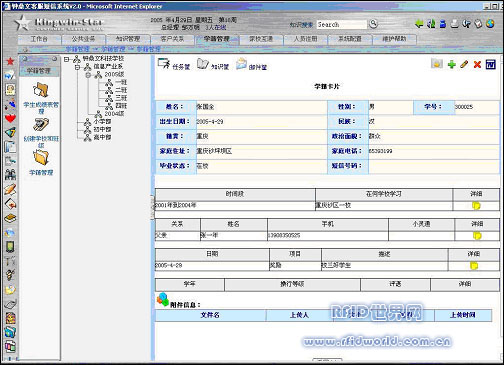Switch to the 系统配置 tab

click(350, 39)
